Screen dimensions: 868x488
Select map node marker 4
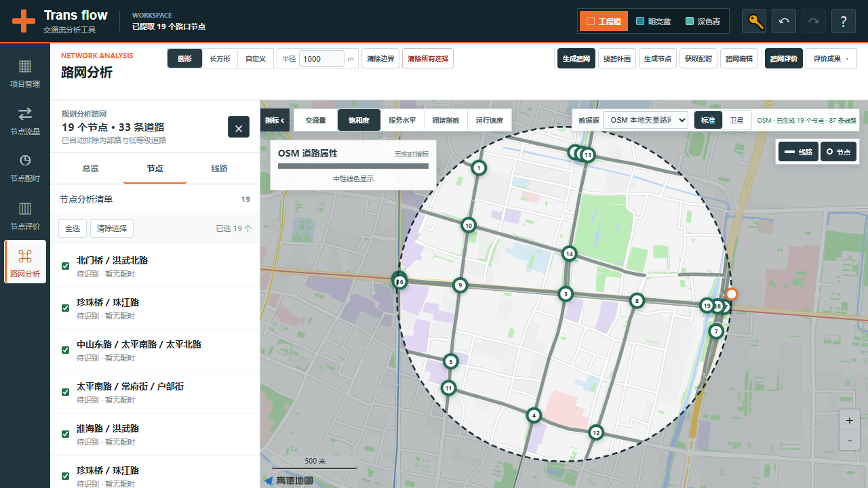[x=534, y=415]
